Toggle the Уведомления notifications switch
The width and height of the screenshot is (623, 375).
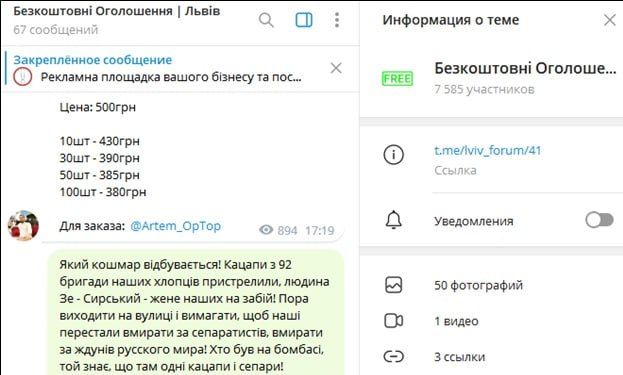pos(599,220)
